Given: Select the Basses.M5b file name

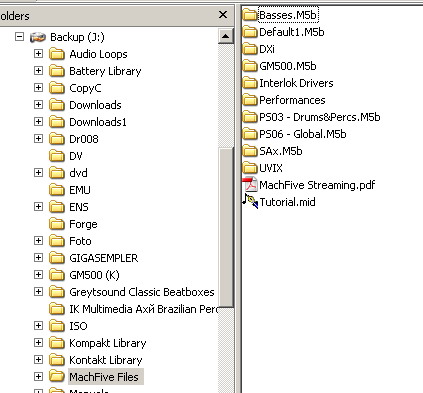Looking at the screenshot, I should [288, 15].
